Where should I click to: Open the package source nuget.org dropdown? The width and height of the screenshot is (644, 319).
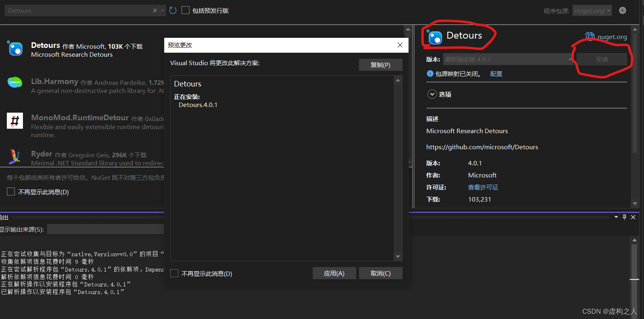592,11
